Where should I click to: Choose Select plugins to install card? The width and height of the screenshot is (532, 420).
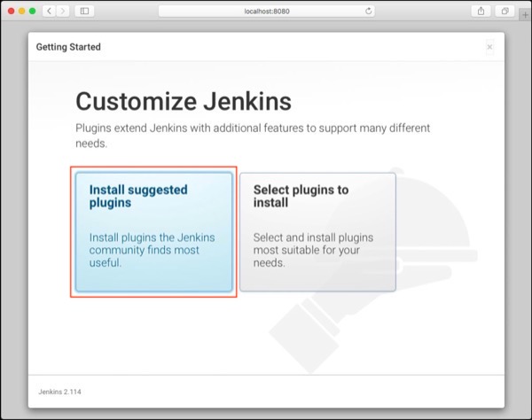317,232
